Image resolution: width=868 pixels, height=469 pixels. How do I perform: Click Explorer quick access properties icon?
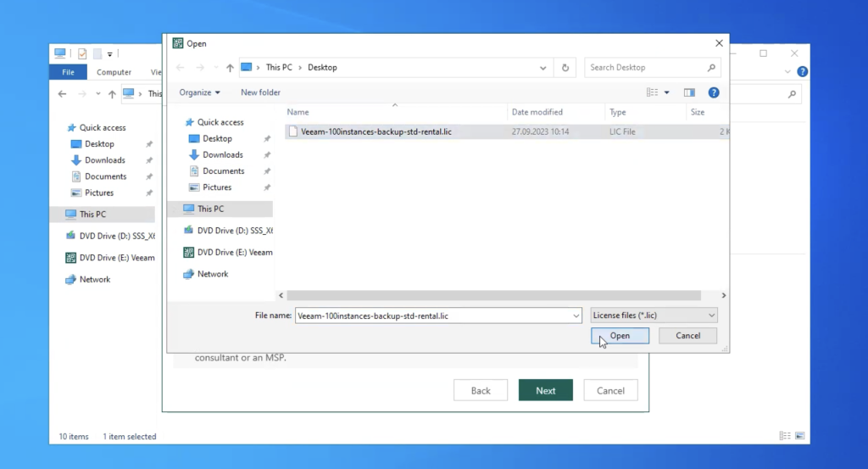point(82,53)
